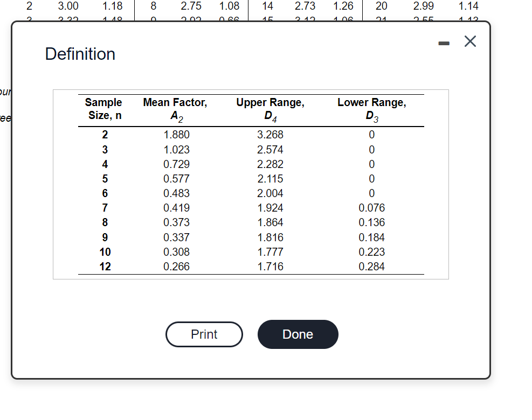Click the minimize icon on the Definition dialog
Viewport: 532px width, 420px height.
coord(444,42)
